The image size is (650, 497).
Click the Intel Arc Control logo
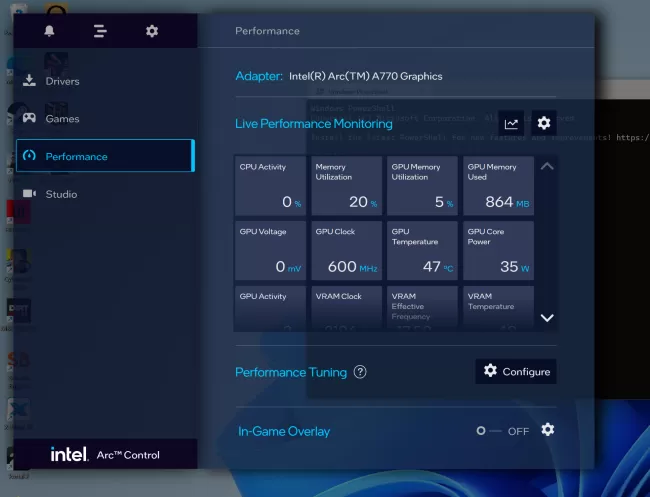(105, 454)
